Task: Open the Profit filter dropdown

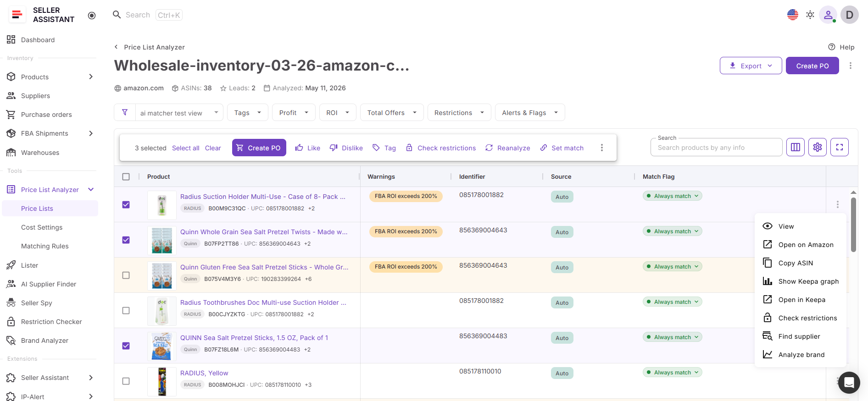Action: click(x=294, y=113)
